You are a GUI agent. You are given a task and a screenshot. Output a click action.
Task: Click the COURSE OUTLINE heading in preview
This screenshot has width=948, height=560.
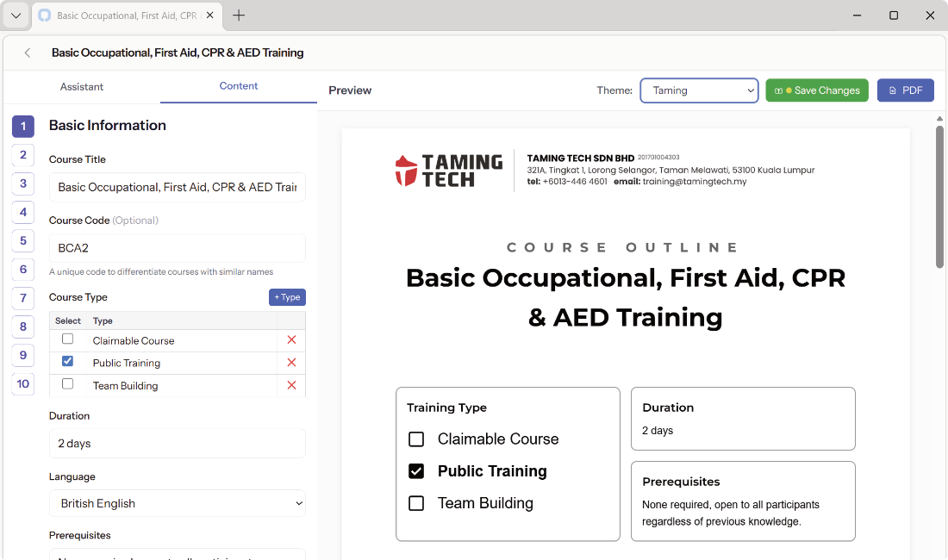[623, 247]
